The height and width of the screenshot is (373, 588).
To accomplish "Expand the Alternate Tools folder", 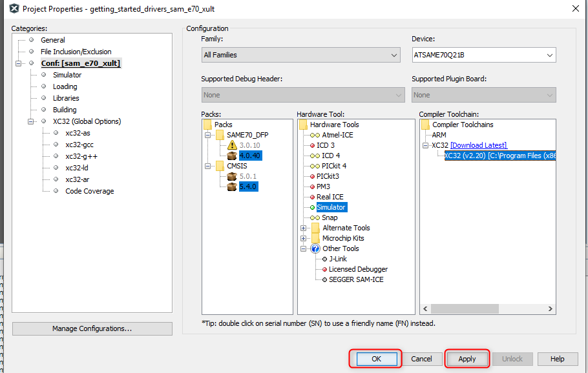I will click(303, 228).
